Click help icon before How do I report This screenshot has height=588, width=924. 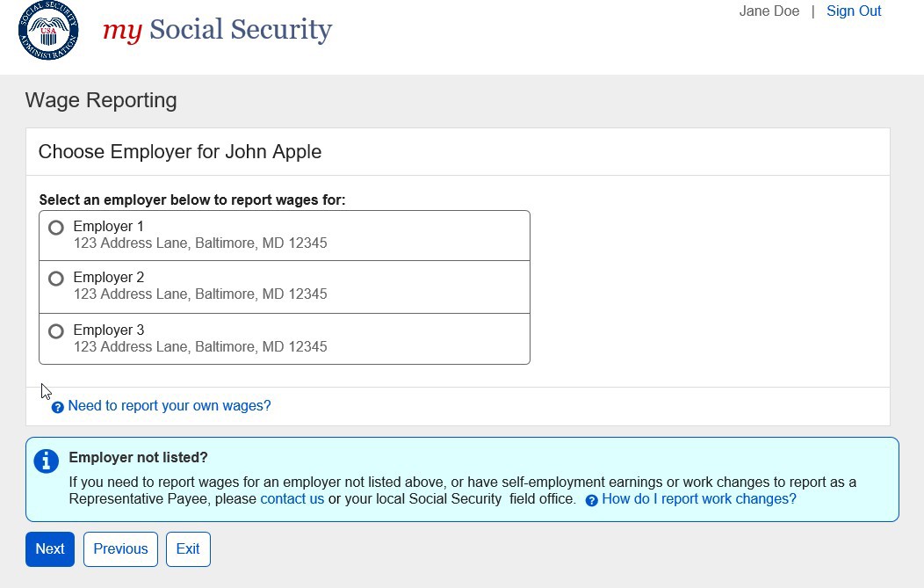[x=592, y=500]
